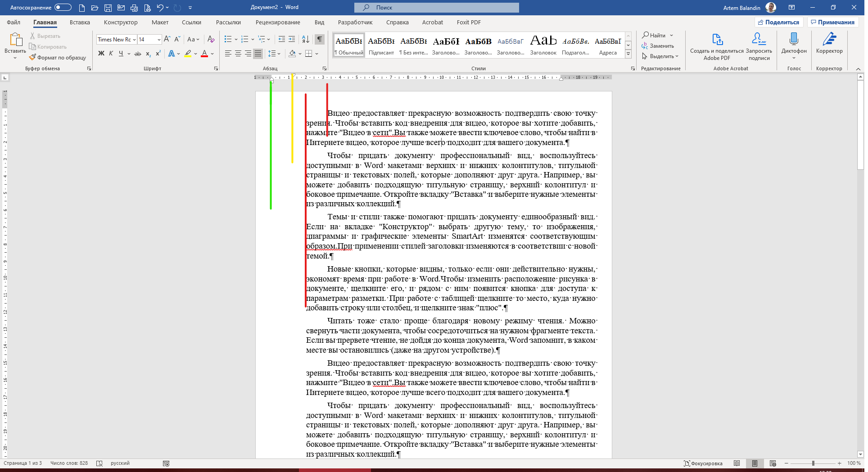Apply the Заголовок title style

543,45
